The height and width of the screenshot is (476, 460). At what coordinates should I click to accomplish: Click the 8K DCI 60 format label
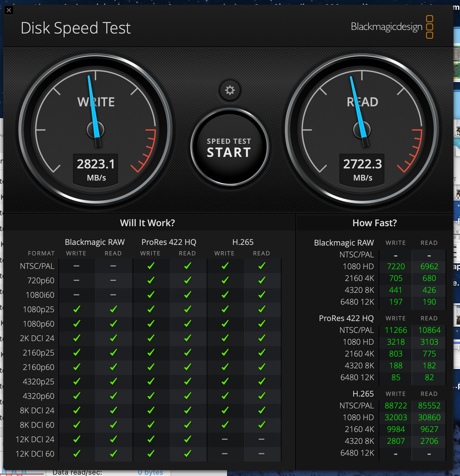coord(37,425)
